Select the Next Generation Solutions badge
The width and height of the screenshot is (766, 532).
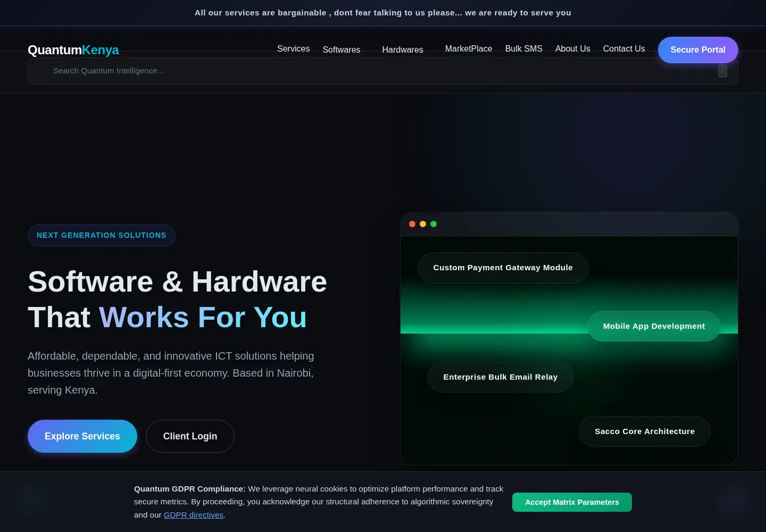[102, 235]
